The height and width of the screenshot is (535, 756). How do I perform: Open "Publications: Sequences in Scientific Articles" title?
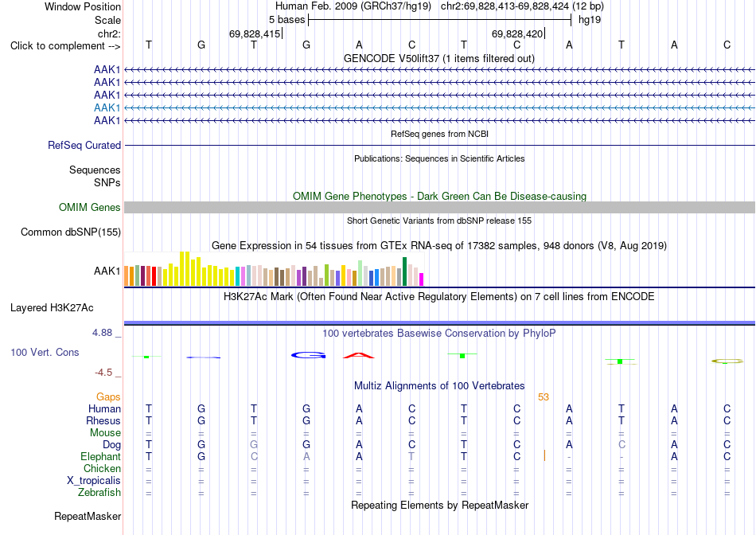(x=439, y=158)
